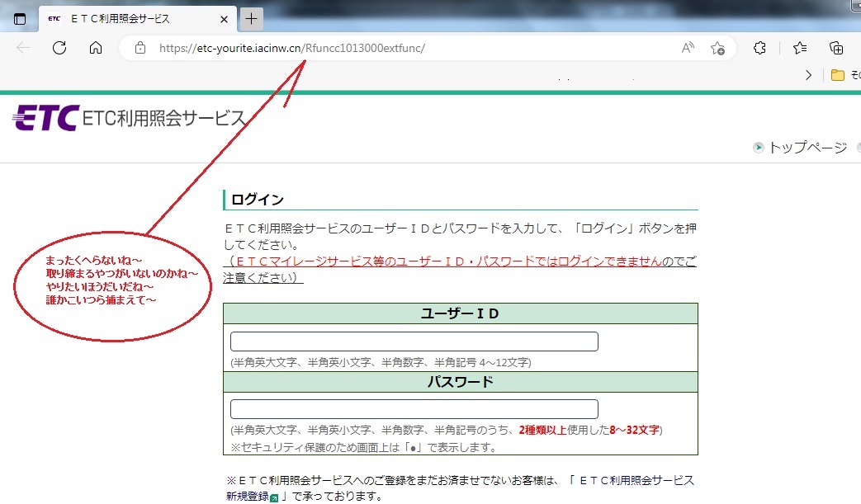Open the トップページ link
This screenshot has width=861, height=504.
pos(807,147)
